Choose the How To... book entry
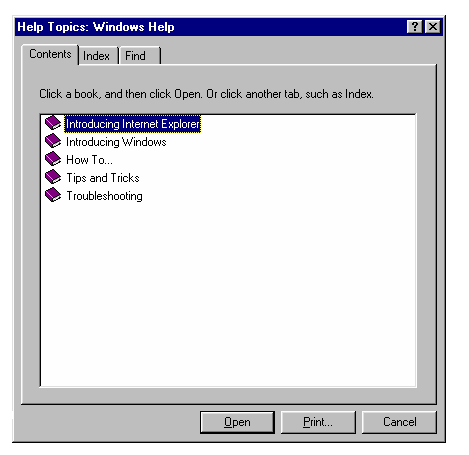The height and width of the screenshot is (455, 469). click(89, 160)
